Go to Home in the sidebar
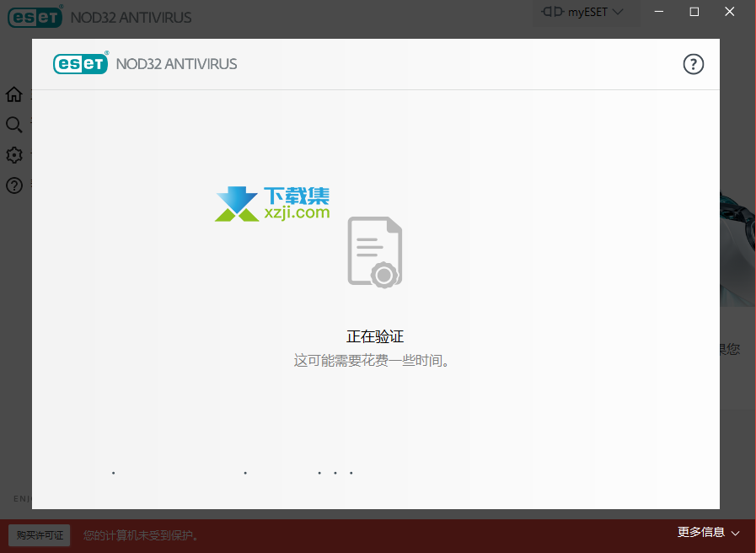 14,94
